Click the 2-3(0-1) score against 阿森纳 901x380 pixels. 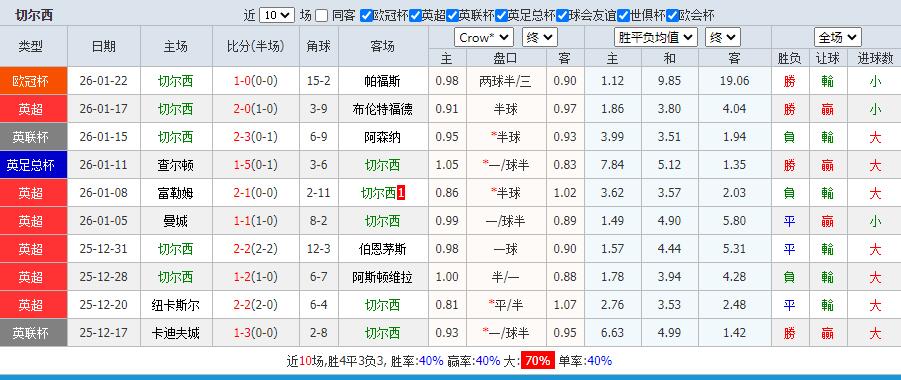tap(256, 137)
